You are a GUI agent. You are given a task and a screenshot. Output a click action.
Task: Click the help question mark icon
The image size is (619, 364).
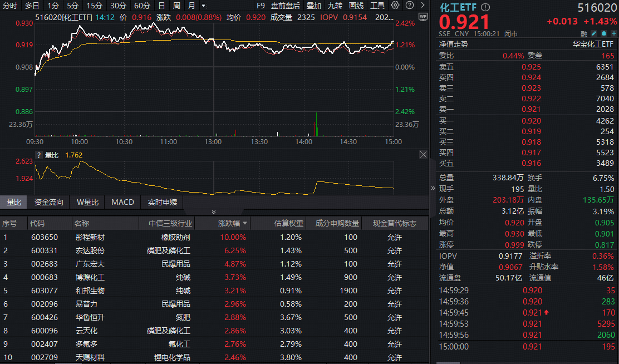(x=409, y=5)
